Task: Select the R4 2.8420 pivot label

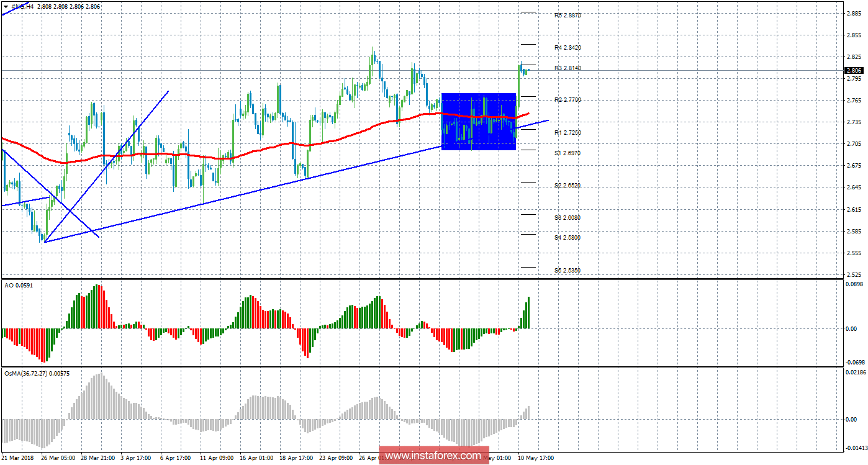Action: point(567,47)
